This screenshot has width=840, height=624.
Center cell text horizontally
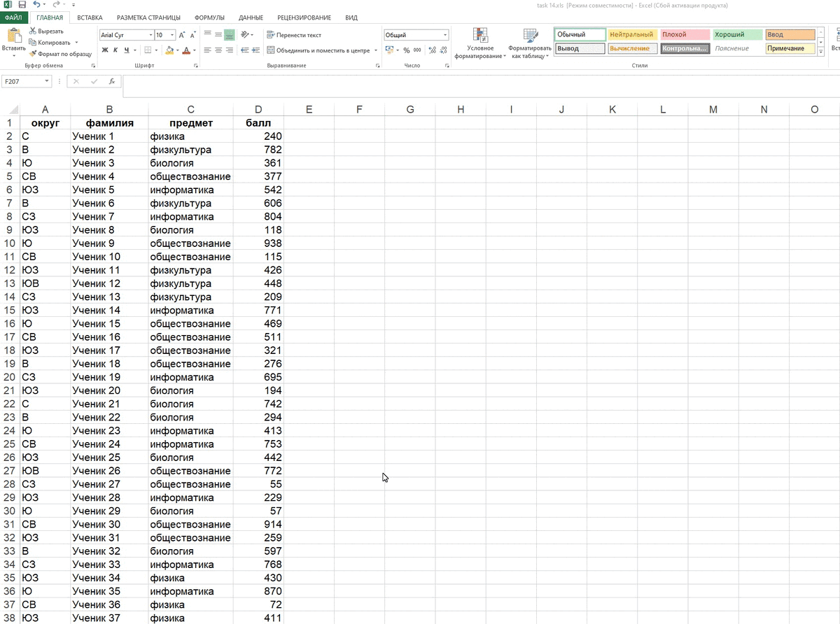[x=218, y=50]
